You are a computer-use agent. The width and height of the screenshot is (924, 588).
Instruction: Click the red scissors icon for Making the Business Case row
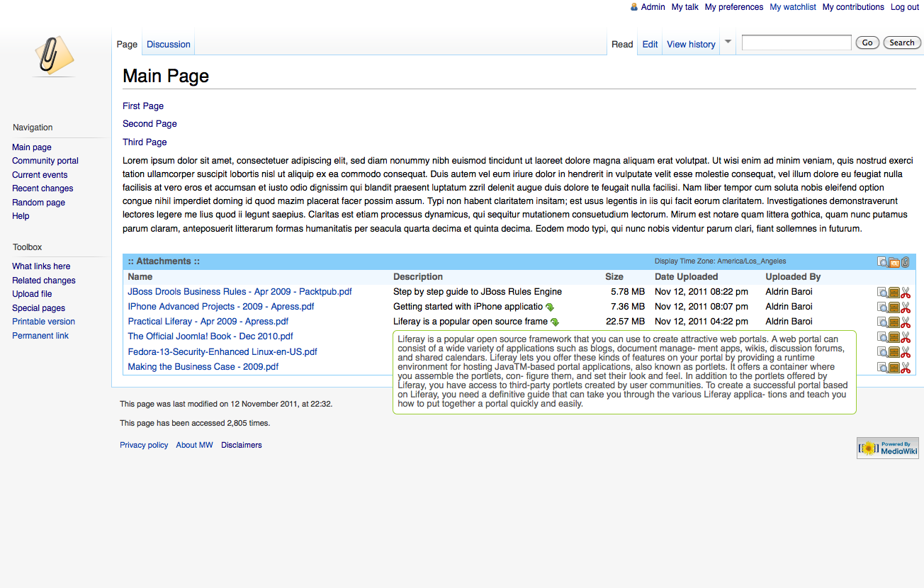click(x=906, y=368)
